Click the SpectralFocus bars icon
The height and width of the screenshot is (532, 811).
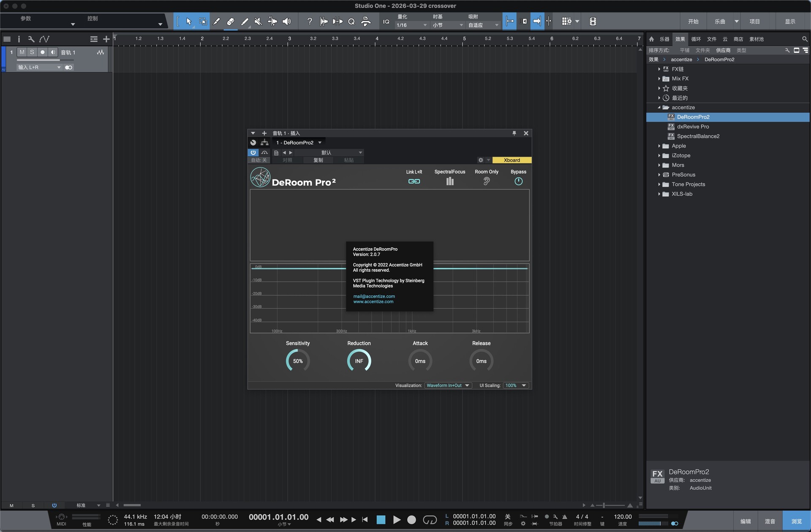click(449, 181)
